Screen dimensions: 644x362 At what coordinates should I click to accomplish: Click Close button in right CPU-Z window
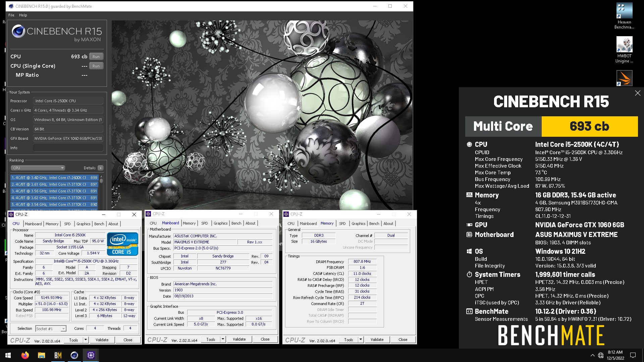tap(403, 340)
